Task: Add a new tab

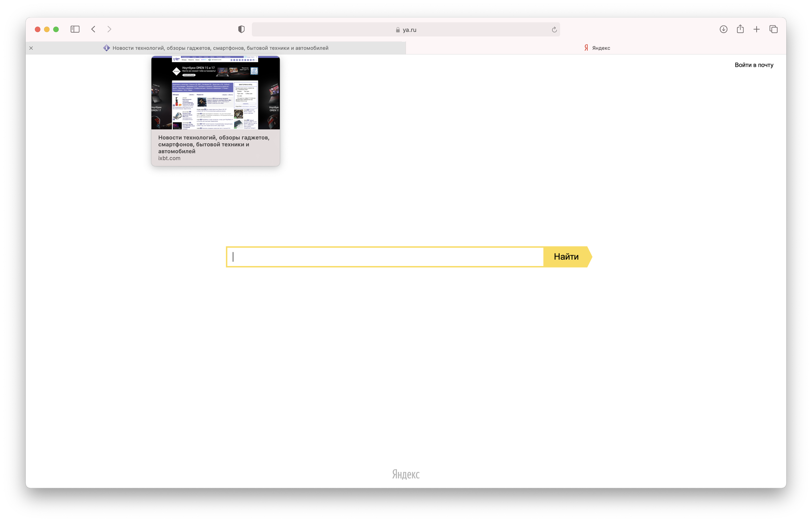Action: (x=757, y=29)
